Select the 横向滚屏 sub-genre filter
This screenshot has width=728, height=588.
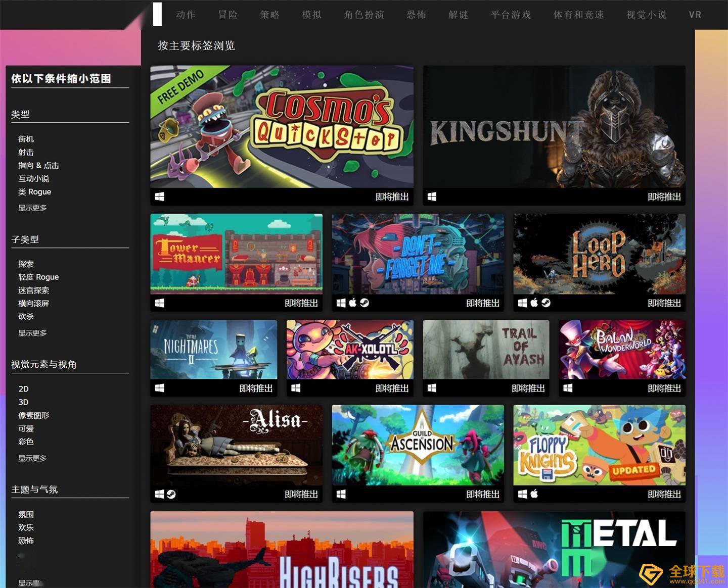point(34,303)
